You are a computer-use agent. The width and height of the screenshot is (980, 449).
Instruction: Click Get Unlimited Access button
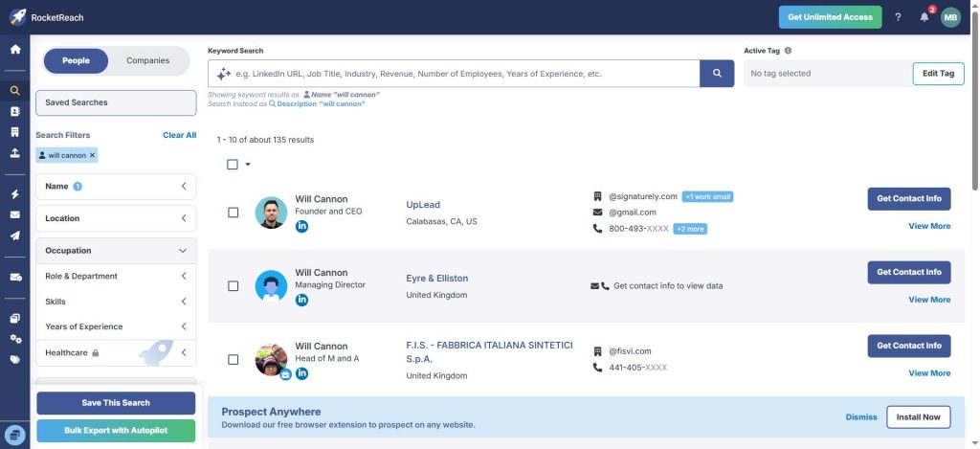click(x=830, y=17)
